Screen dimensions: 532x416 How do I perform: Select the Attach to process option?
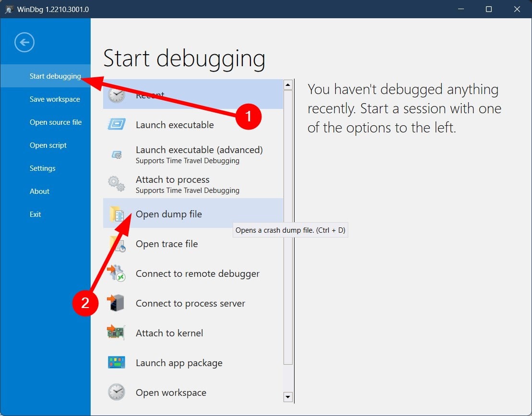click(x=193, y=184)
